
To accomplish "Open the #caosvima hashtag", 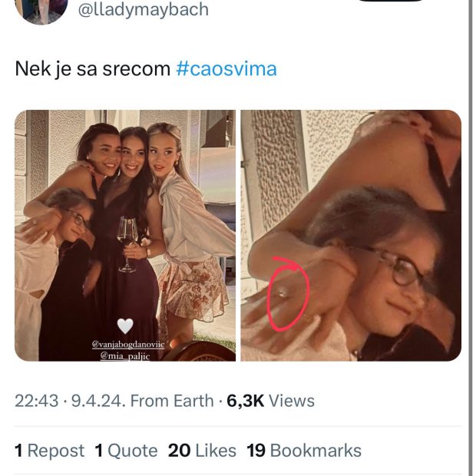I will coord(226,69).
